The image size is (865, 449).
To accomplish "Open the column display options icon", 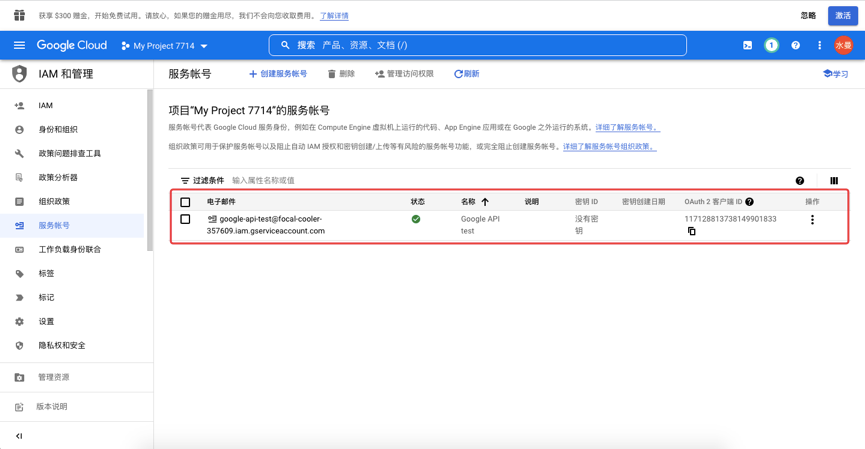I will click(x=834, y=180).
